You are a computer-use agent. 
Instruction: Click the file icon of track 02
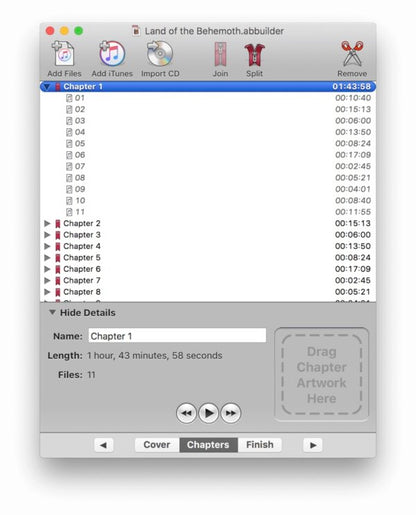click(69, 109)
